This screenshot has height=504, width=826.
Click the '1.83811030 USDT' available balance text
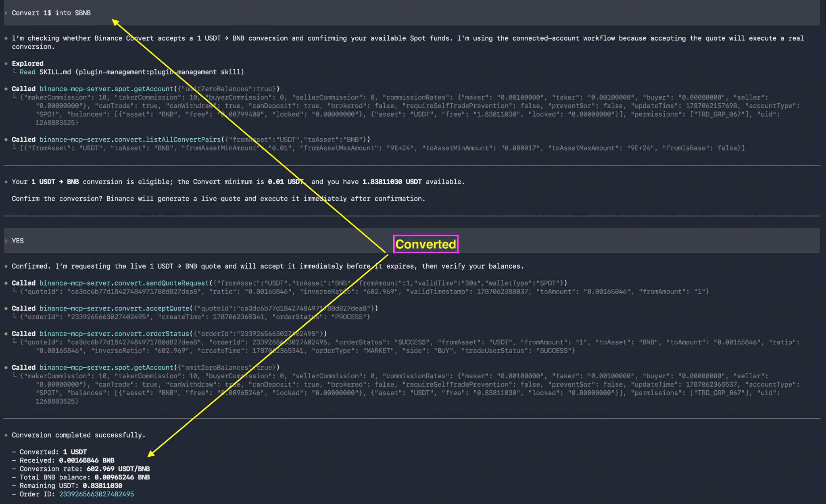click(392, 182)
